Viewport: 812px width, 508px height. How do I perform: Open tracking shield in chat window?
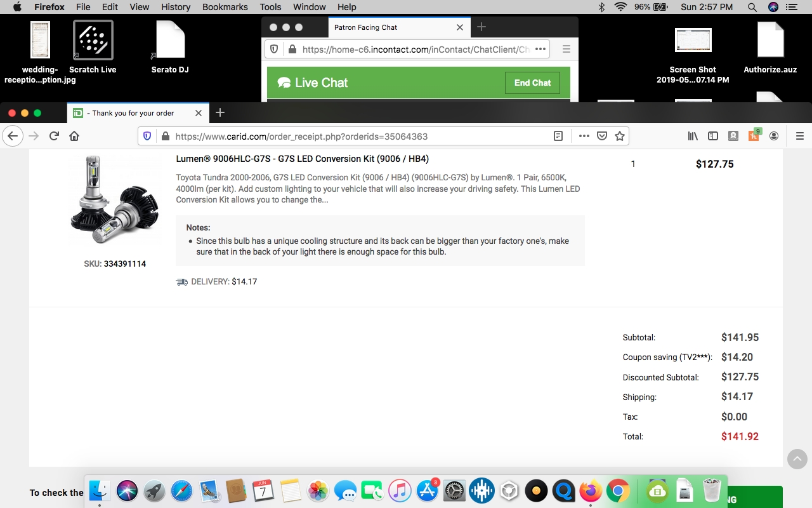[x=274, y=49]
